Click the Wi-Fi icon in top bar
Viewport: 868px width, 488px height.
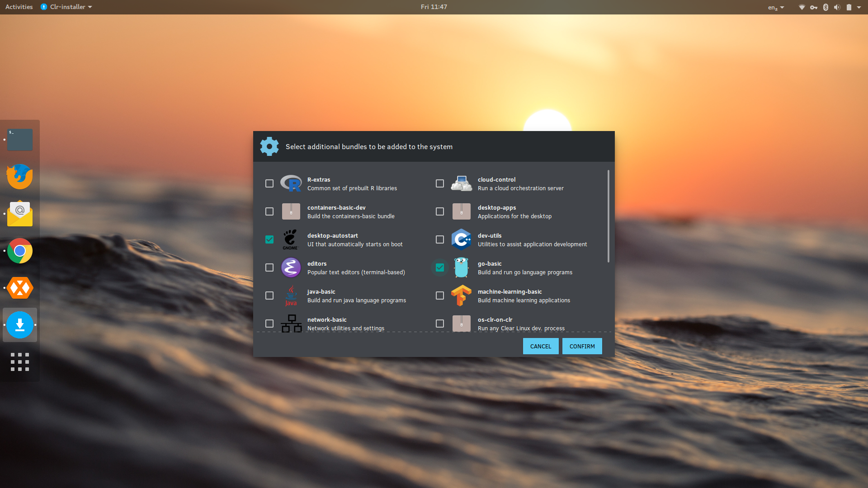(802, 7)
